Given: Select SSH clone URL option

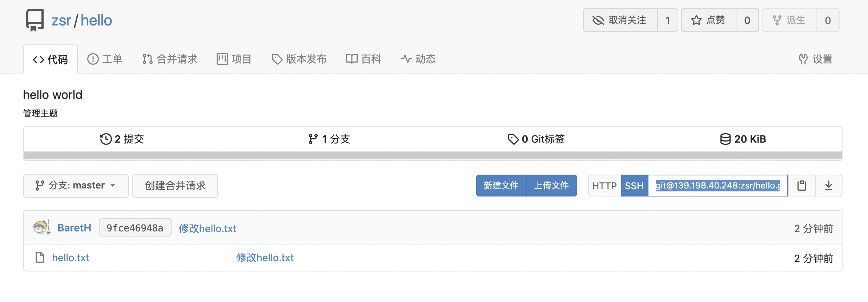Looking at the screenshot, I should (x=634, y=186).
